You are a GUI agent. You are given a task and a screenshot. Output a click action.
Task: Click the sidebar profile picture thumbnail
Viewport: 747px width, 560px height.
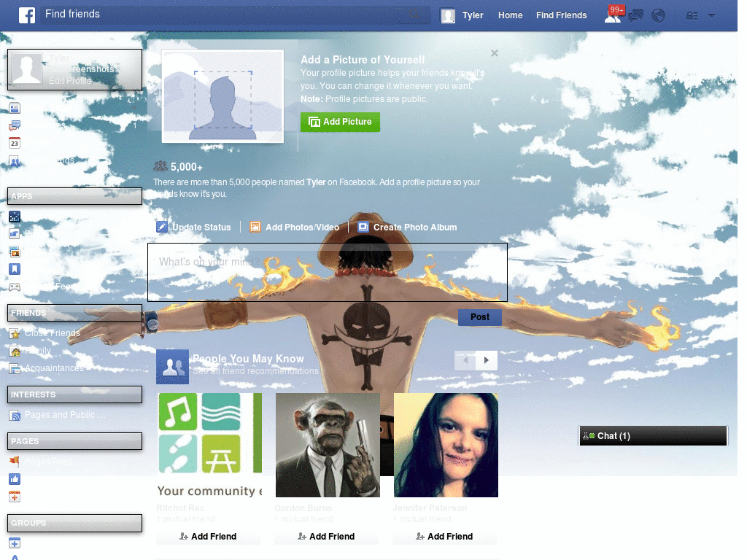[x=27, y=69]
